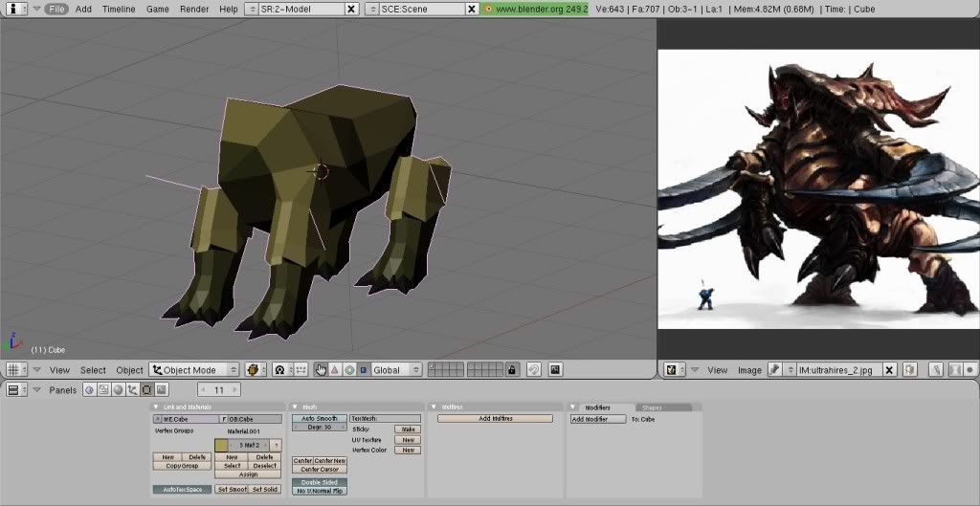This screenshot has height=506, width=980.
Task: Toggle the 3D transform manipulator hand icon
Action: tap(321, 370)
